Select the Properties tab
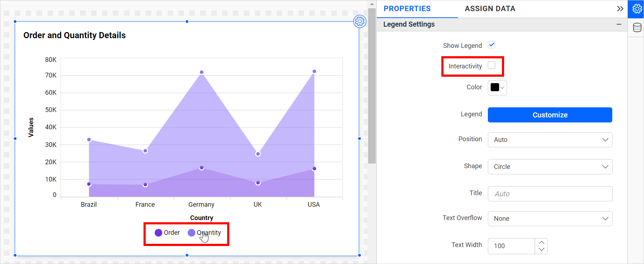 (x=407, y=9)
